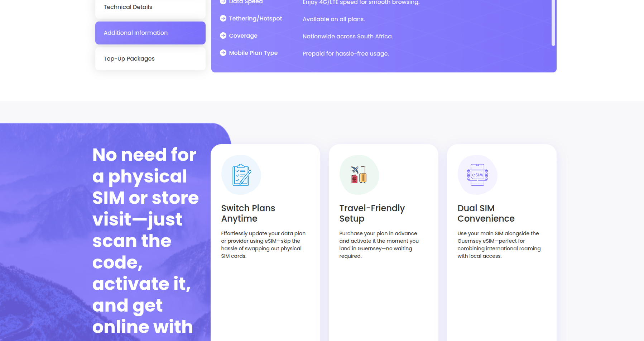Click the Nationwide across South Africa text
644x341 pixels.
click(347, 37)
